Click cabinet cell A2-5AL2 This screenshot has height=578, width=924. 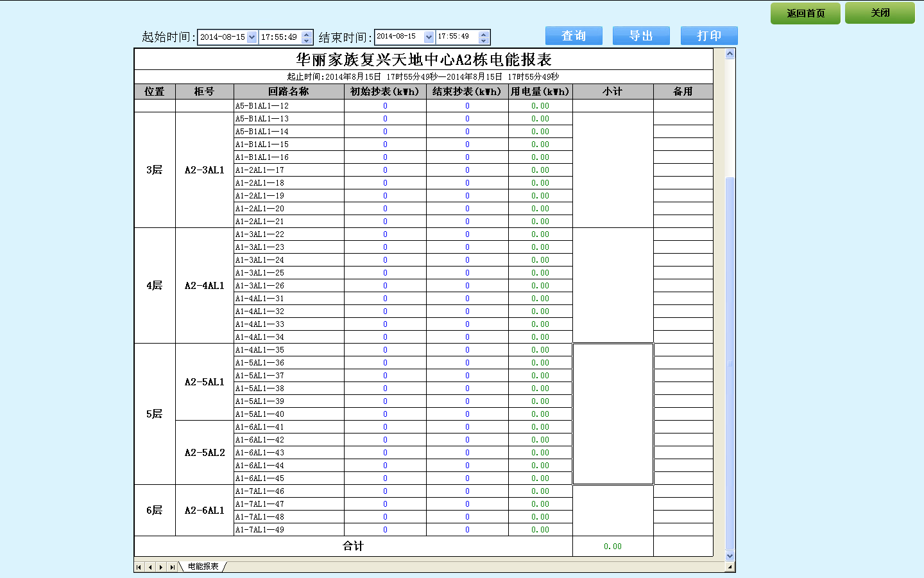point(205,453)
